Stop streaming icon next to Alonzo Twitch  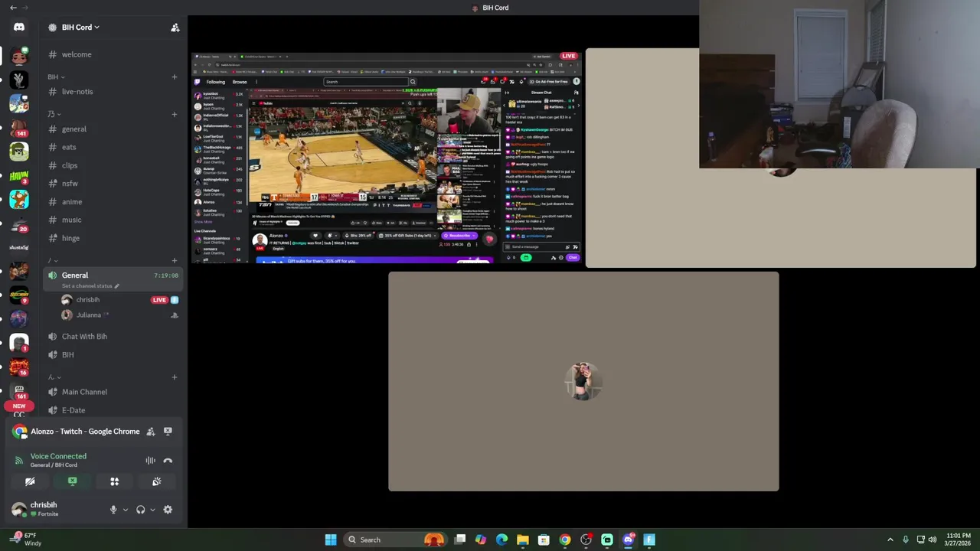coord(168,432)
